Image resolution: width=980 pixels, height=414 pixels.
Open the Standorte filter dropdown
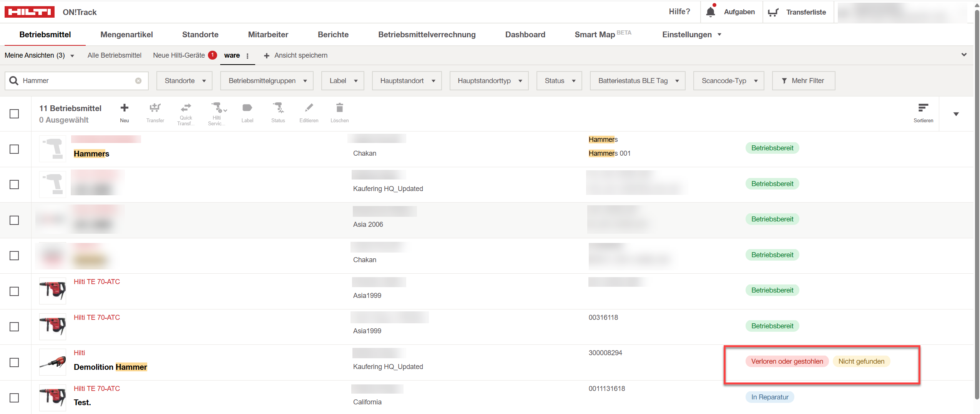click(184, 81)
